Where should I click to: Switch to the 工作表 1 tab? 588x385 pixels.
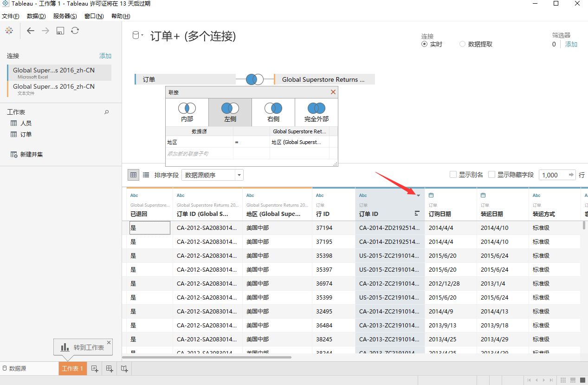click(73, 369)
